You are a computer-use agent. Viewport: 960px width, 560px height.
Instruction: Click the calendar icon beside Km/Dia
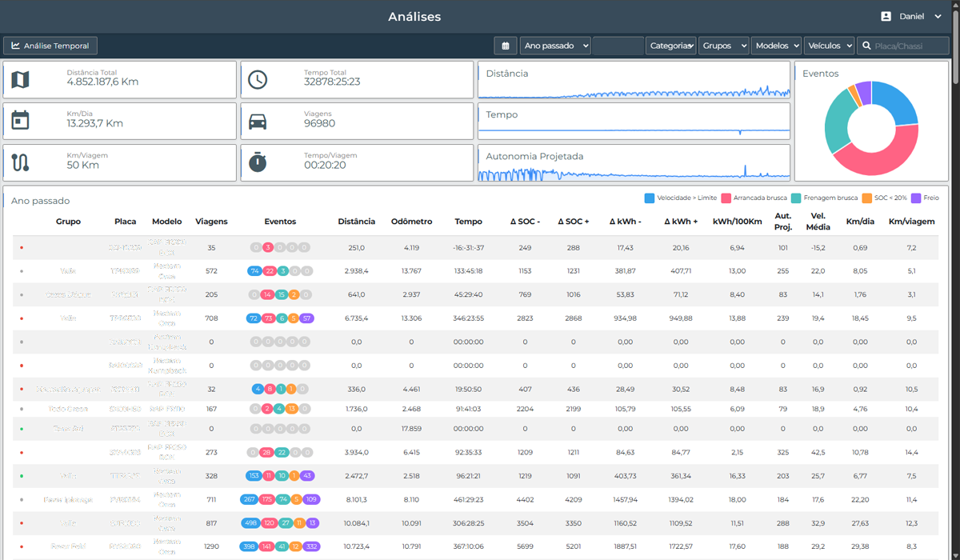pos(21,121)
